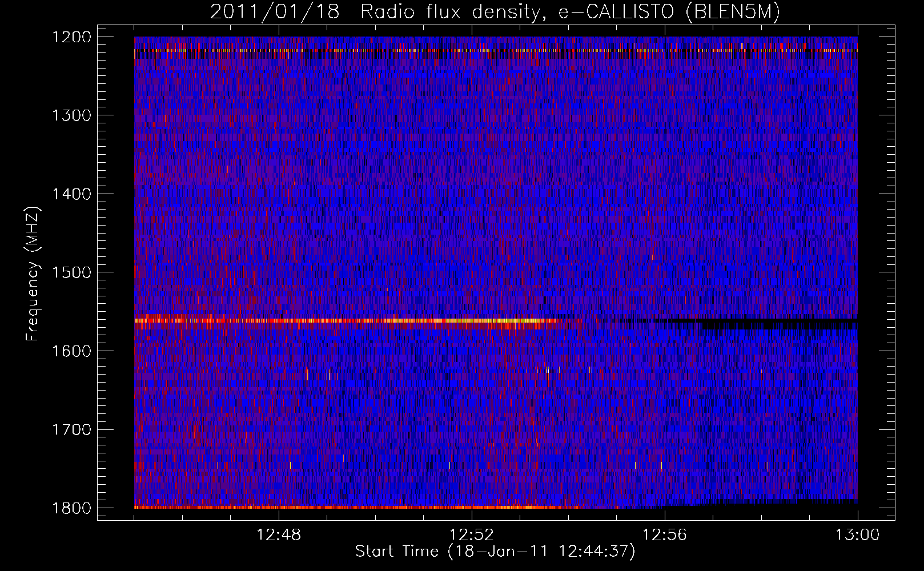This screenshot has height=571, width=924.
Task: Click the bright yellow emission band near 1560 MHz
Action: point(348,320)
